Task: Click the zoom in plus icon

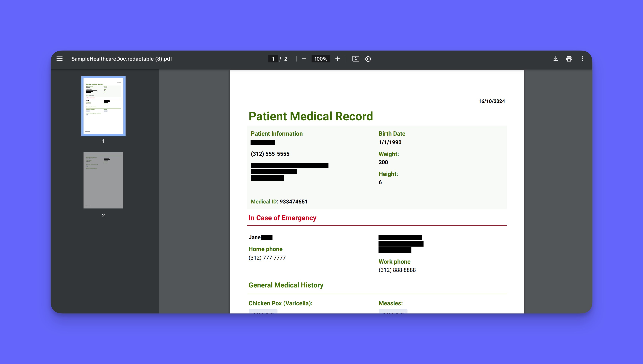Action: click(338, 59)
